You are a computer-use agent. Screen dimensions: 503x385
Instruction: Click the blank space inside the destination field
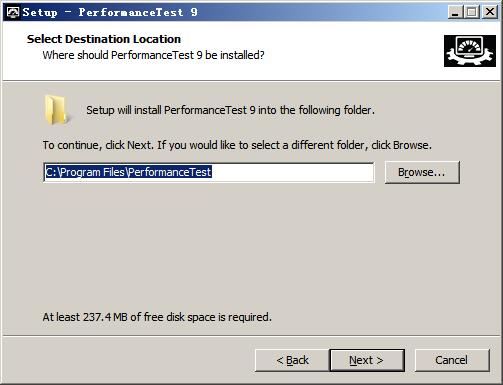292,172
